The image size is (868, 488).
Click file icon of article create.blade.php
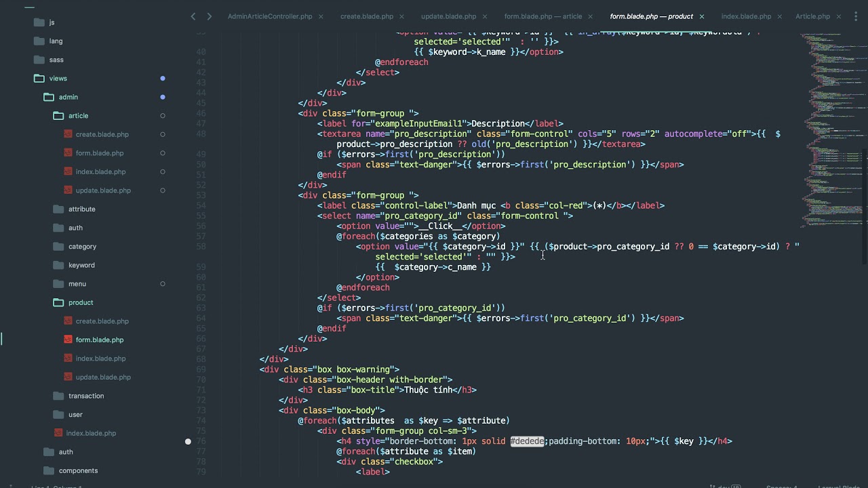[x=68, y=134]
